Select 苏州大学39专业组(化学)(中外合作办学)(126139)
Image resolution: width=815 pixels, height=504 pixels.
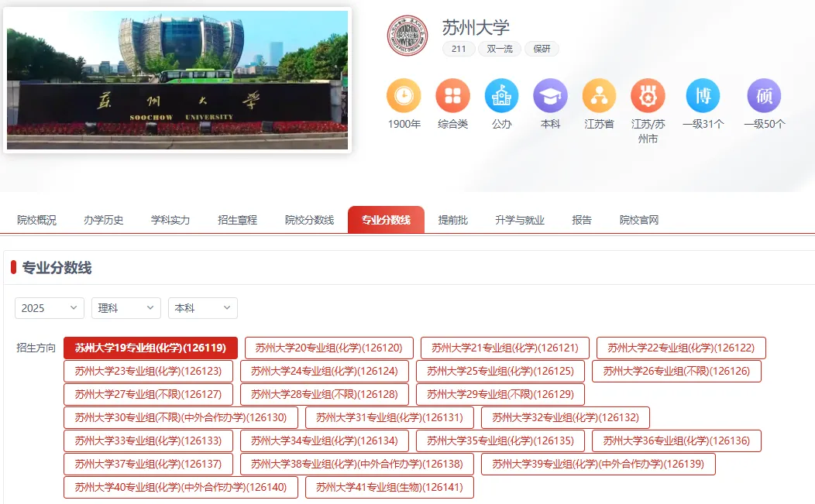[x=598, y=464]
